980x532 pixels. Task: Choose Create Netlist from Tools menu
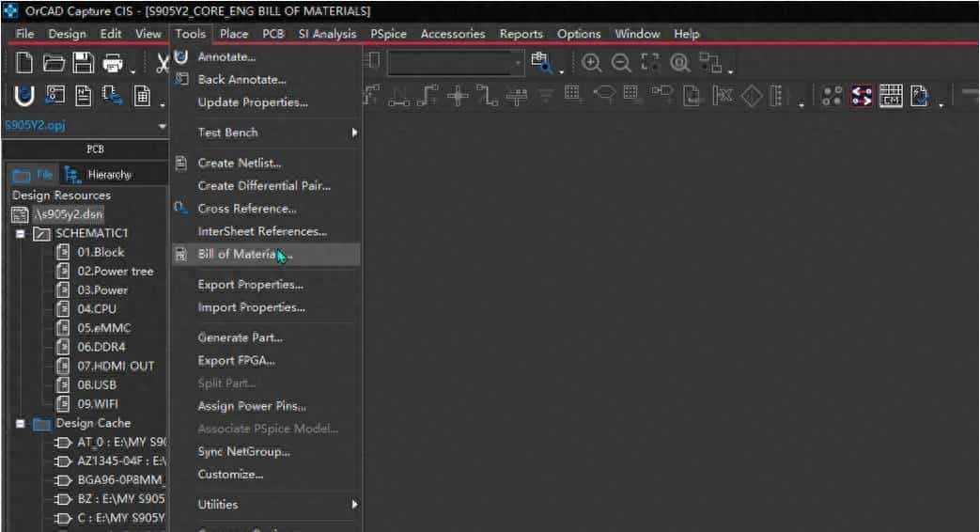click(x=239, y=164)
